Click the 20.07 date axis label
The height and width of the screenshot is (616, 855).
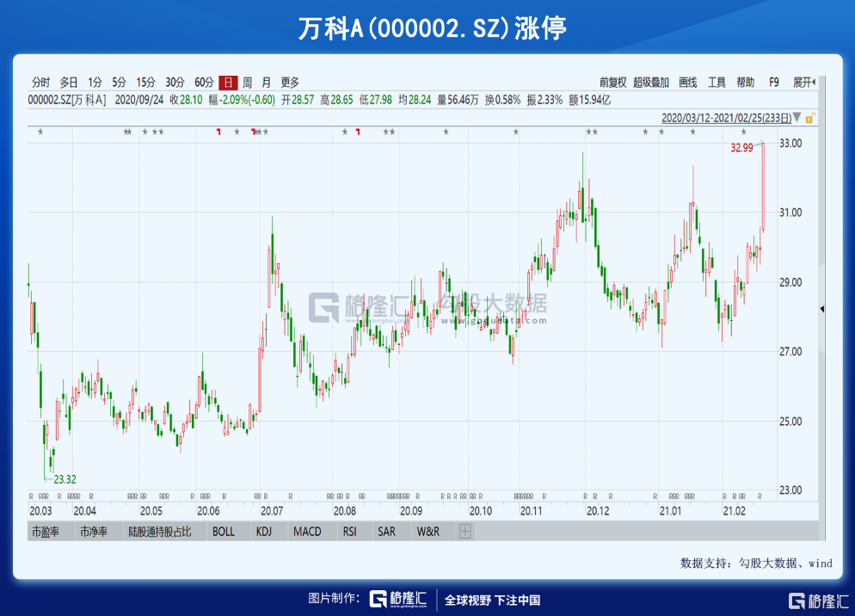pos(272,511)
